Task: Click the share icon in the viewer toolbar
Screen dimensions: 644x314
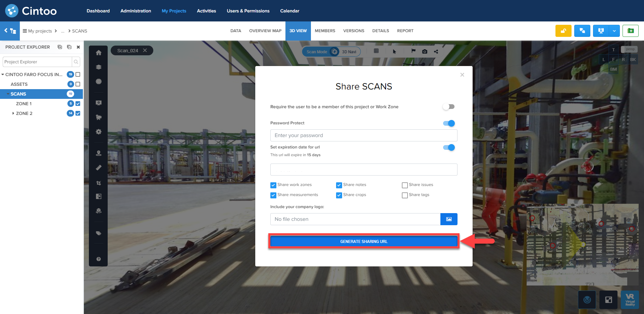Action: pyautogui.click(x=436, y=52)
